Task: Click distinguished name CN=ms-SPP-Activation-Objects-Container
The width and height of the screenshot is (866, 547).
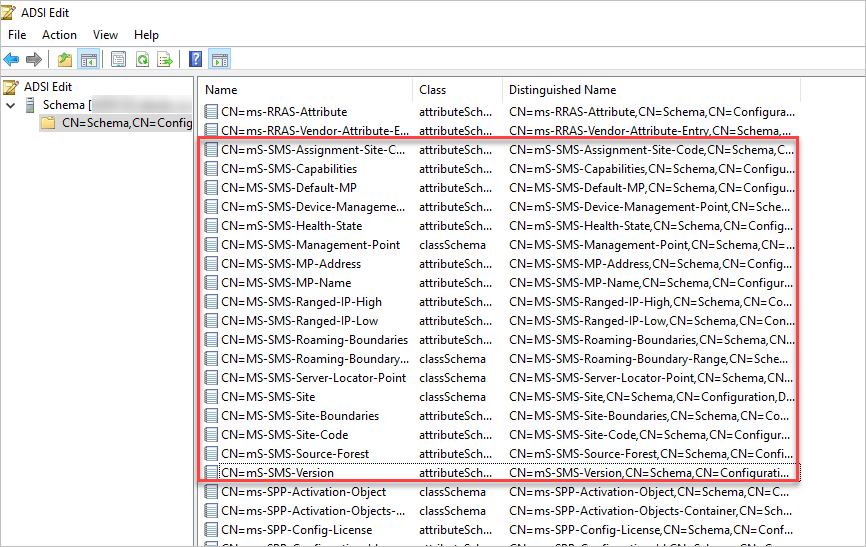Action: [x=651, y=511]
